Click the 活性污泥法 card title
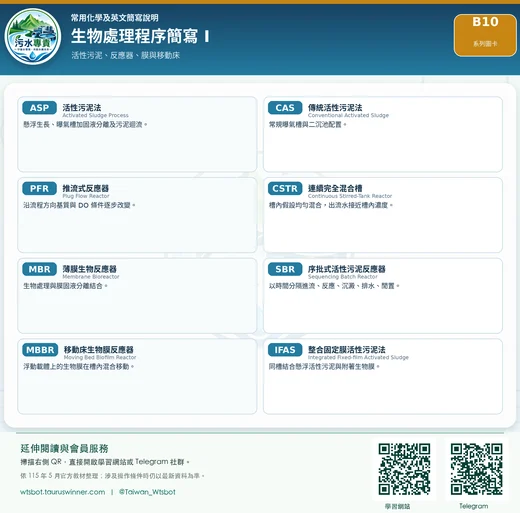This screenshot has height=513, width=520. click(82, 107)
